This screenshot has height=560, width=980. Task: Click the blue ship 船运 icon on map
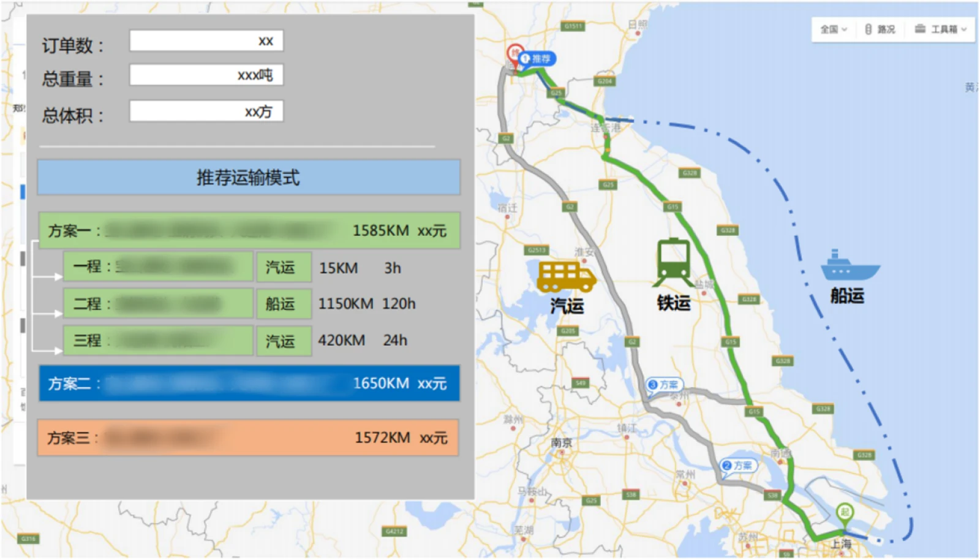[850, 265]
